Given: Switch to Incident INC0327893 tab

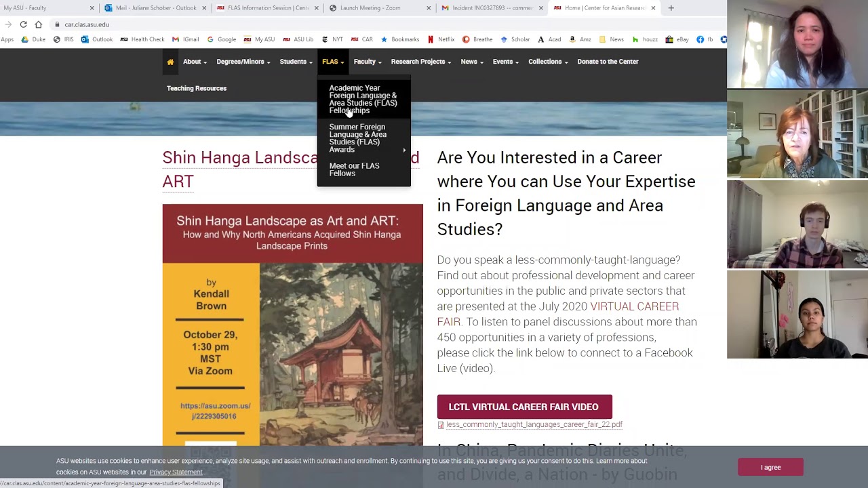Looking at the screenshot, I should 492,8.
